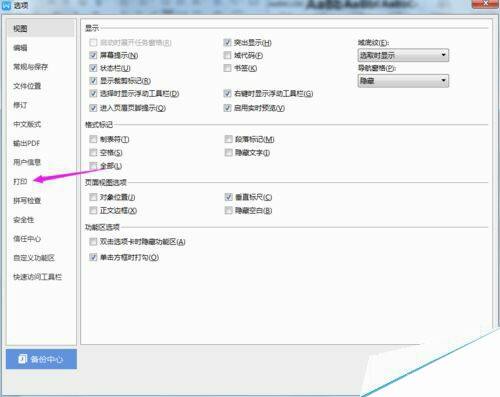500x397 pixels.
Task: Toggle the 屏幕提示 checkbox
Action: pyautogui.click(x=93, y=55)
